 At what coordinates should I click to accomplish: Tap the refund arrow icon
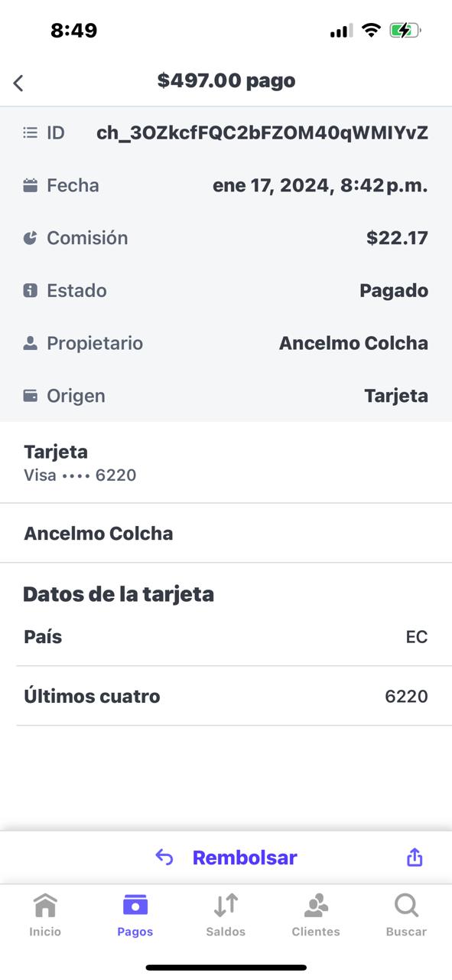click(164, 857)
